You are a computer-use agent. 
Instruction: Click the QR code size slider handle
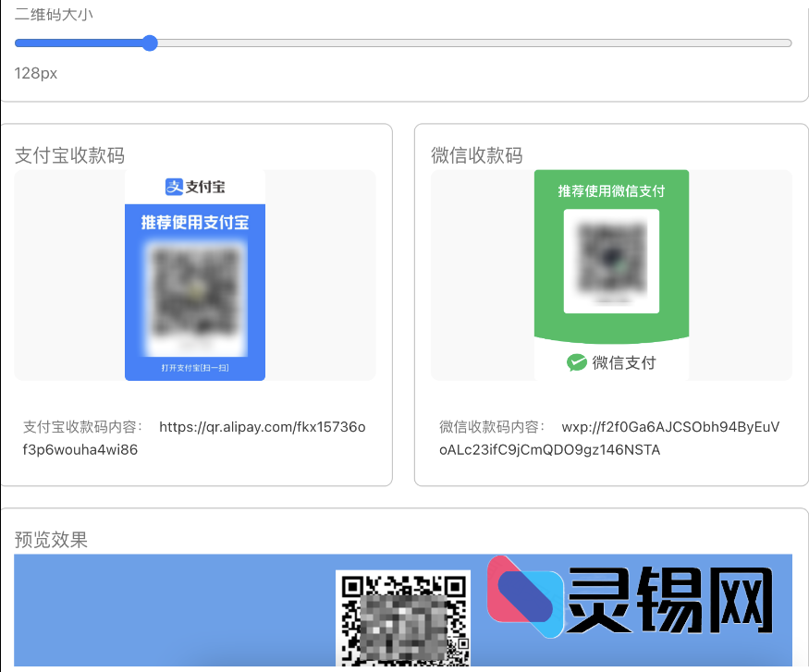[x=150, y=43]
